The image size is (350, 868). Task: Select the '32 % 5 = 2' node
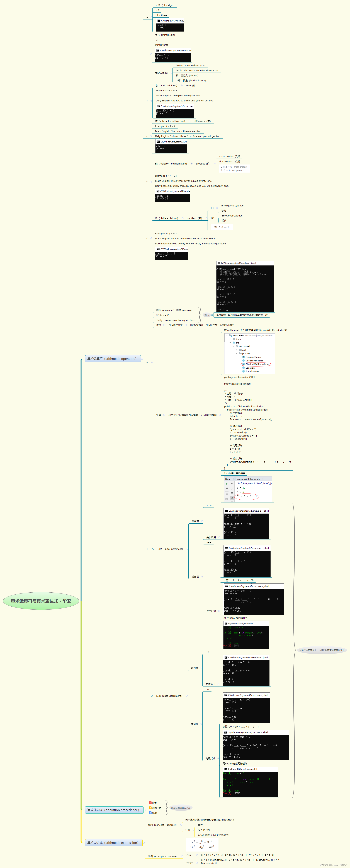click(162, 315)
